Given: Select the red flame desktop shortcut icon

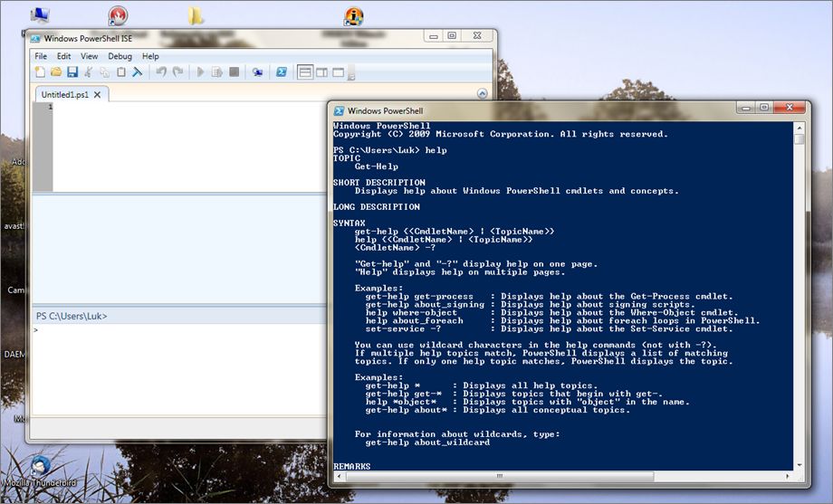Looking at the screenshot, I should click(x=118, y=15).
